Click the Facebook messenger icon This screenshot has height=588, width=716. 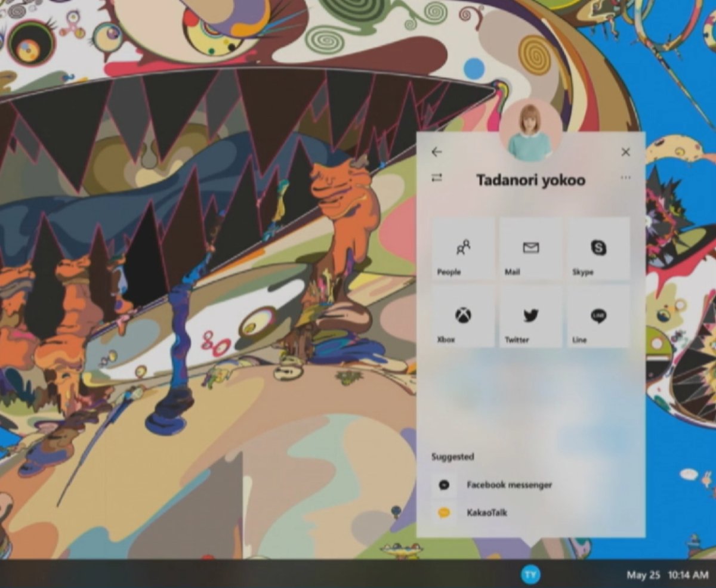tap(444, 485)
